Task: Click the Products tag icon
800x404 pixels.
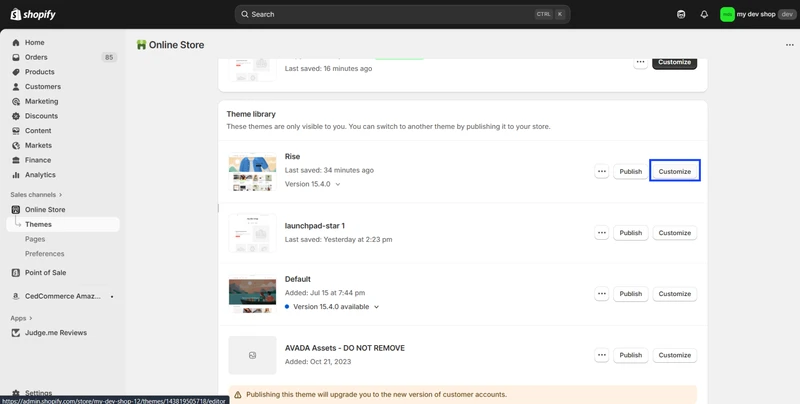Action: [x=16, y=72]
